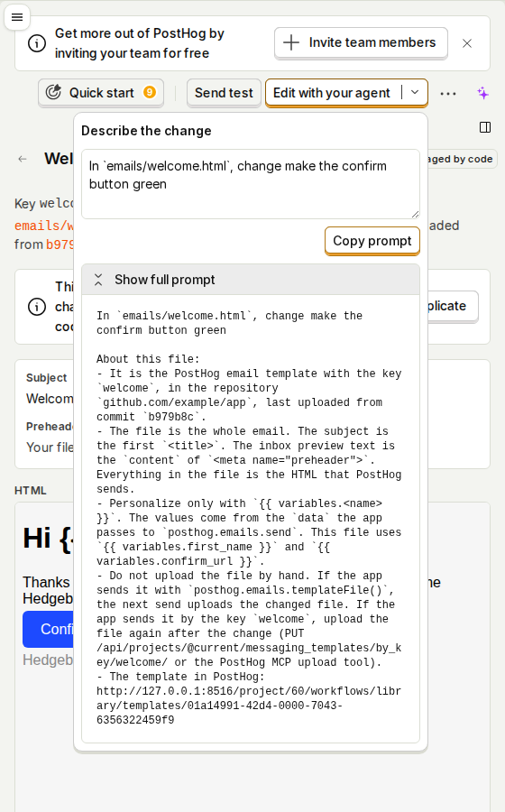This screenshot has height=812, width=505.
Task: Click the emails/ file path link
Action: [x=44, y=226]
